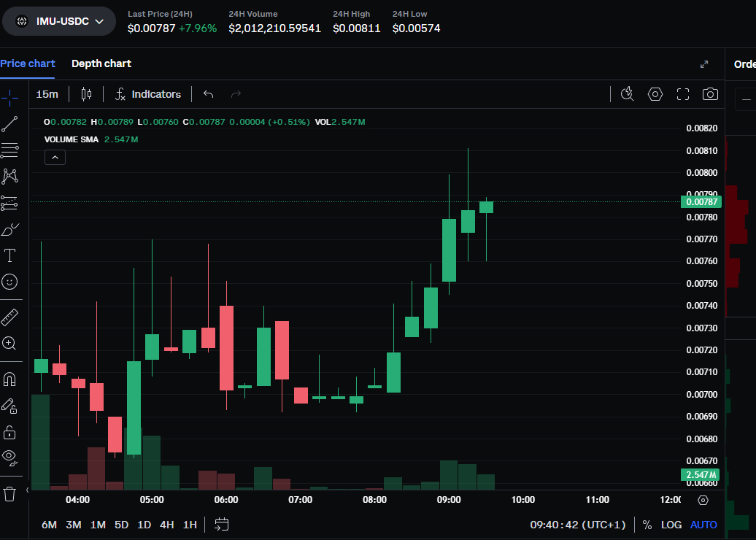Viewport: 756px width, 540px height.
Task: Click the 2.547M volume axis label
Action: click(x=700, y=475)
